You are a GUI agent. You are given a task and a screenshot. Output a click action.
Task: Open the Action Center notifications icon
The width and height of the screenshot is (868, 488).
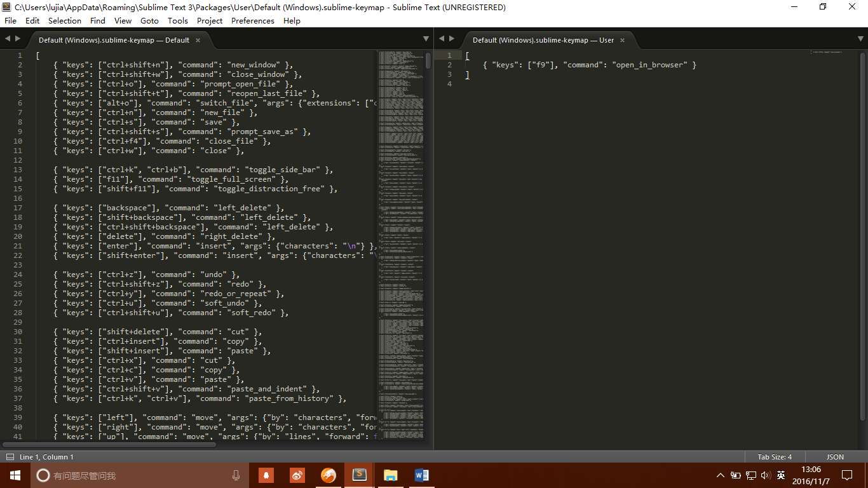[847, 475]
